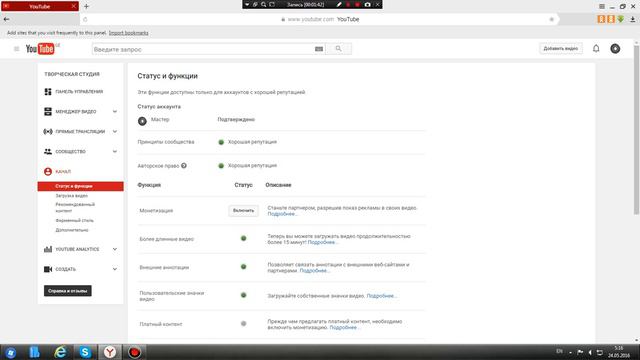
Task: Open Yandex browser taskbar icon
Action: point(110,352)
